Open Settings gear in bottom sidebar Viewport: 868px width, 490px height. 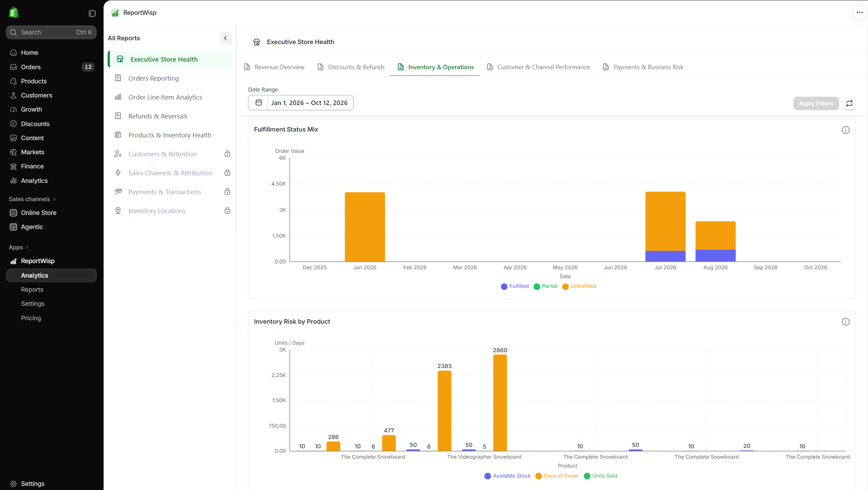pyautogui.click(x=13, y=483)
